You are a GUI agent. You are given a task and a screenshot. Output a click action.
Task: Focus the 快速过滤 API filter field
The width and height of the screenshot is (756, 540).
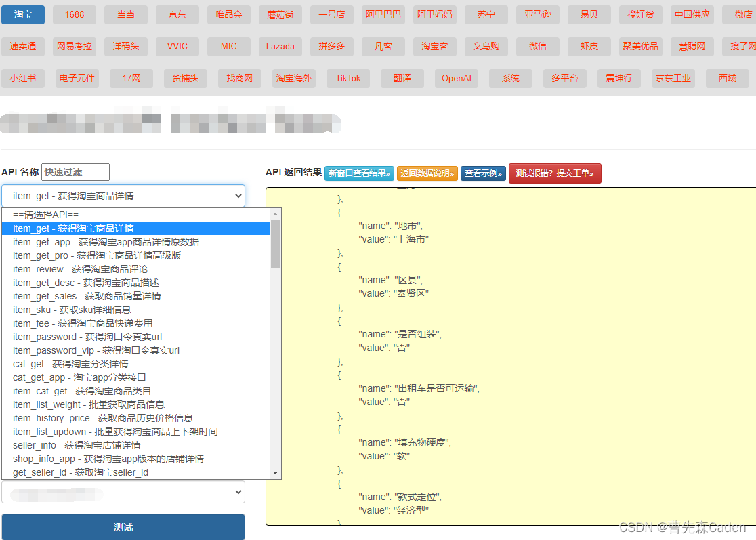(x=75, y=172)
